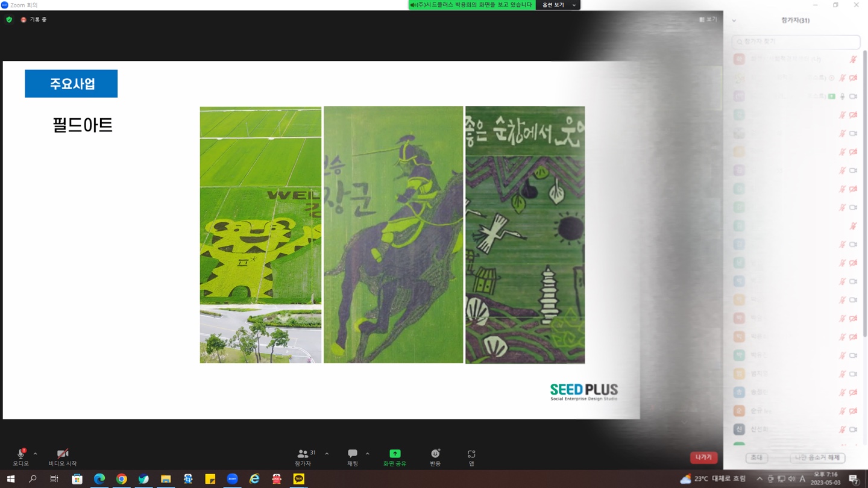Click the volume speaker tray icon
Viewport: 868px width, 488px height.
(x=791, y=479)
